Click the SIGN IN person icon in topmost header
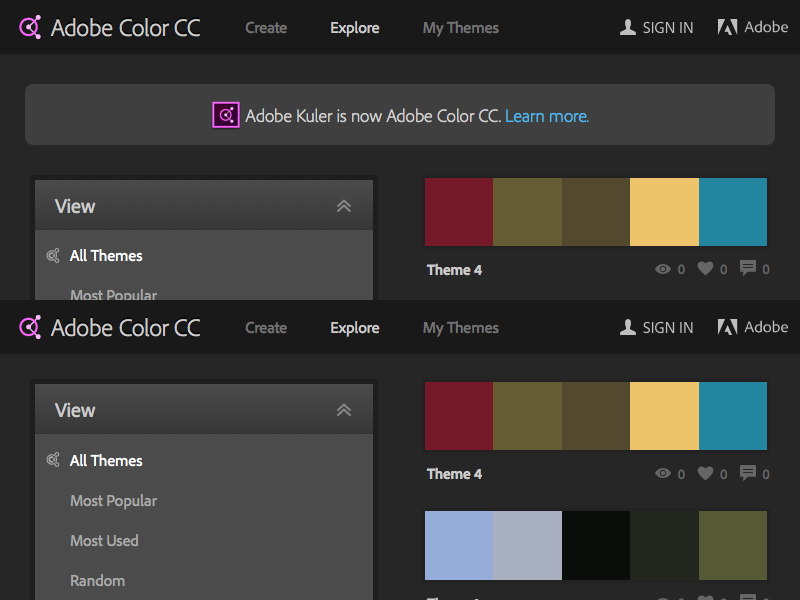Screen dimensions: 800x600 [x=628, y=27]
